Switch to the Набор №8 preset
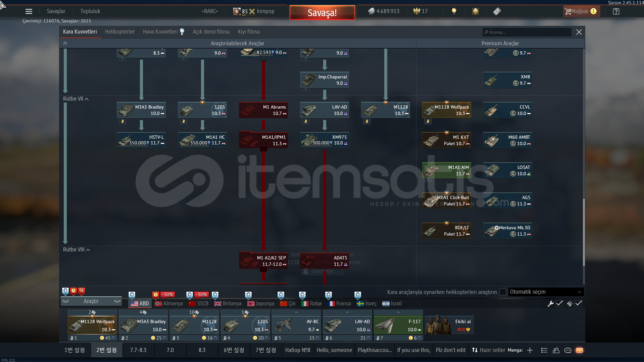The width and height of the screenshot is (644, 362). coord(298,350)
